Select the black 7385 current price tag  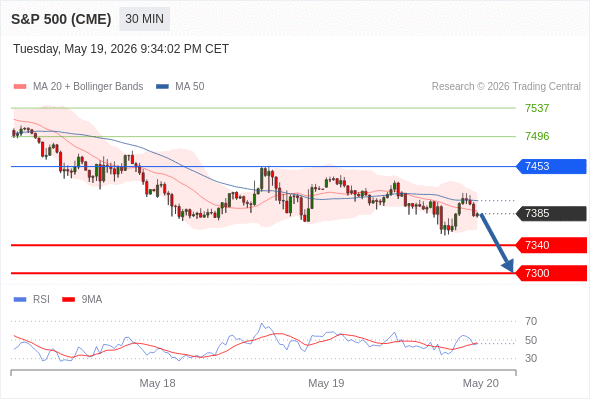coord(551,213)
